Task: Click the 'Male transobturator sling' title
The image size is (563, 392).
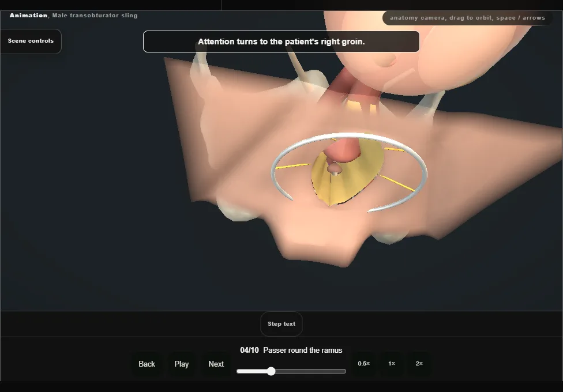Action: pyautogui.click(x=95, y=16)
